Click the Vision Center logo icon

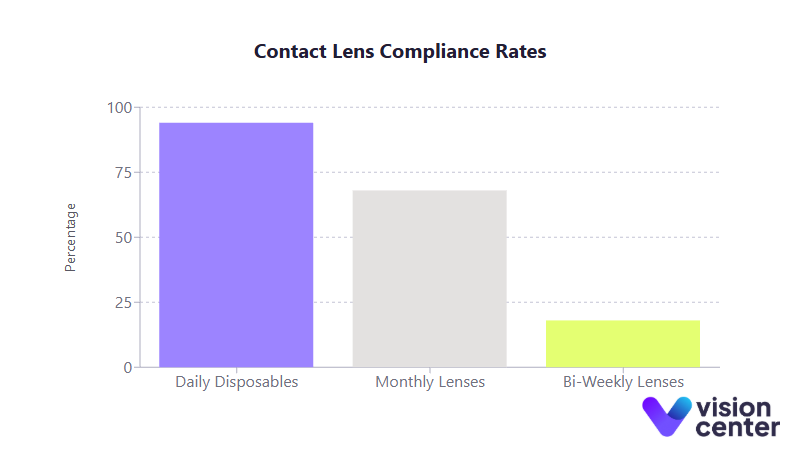point(665,416)
